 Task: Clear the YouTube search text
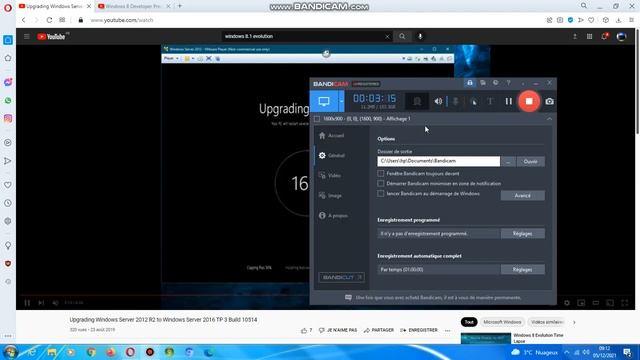(x=387, y=37)
